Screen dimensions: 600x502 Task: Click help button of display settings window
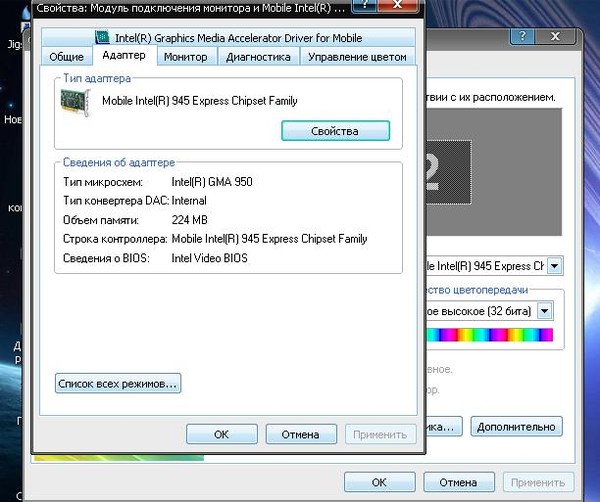click(522, 36)
